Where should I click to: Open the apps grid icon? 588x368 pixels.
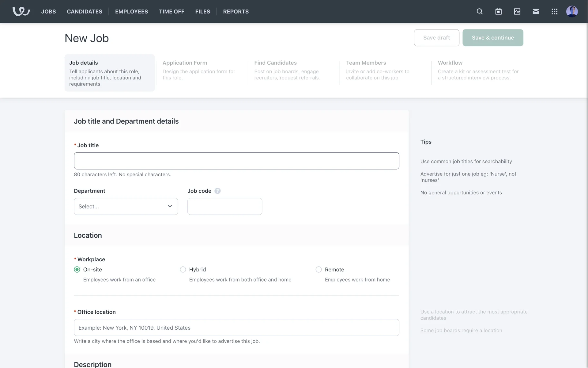(x=554, y=11)
